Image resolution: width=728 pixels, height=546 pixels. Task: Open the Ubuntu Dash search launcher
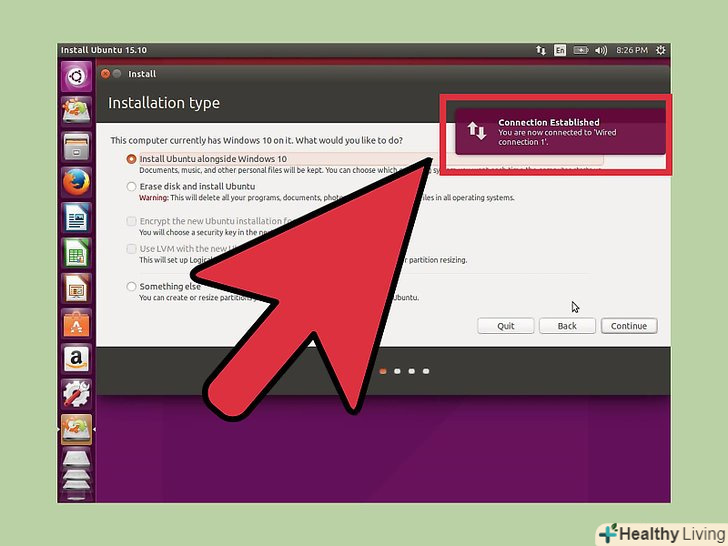coord(77,76)
